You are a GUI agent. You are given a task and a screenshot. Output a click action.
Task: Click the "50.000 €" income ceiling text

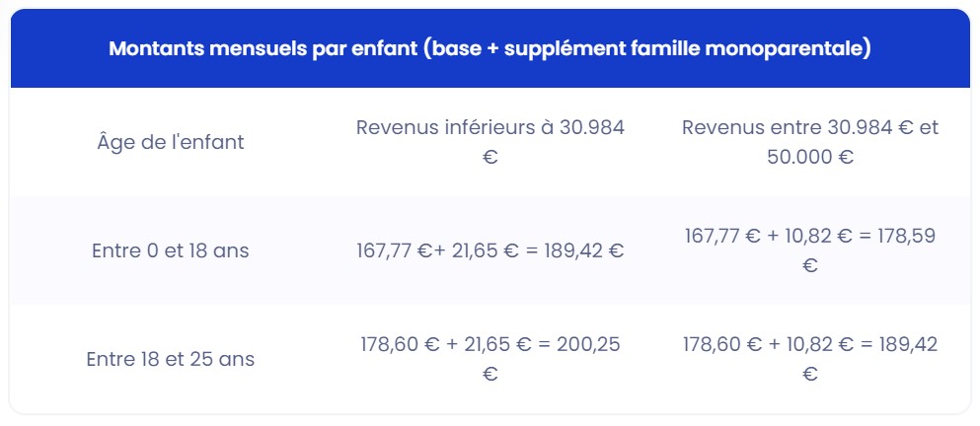(809, 157)
